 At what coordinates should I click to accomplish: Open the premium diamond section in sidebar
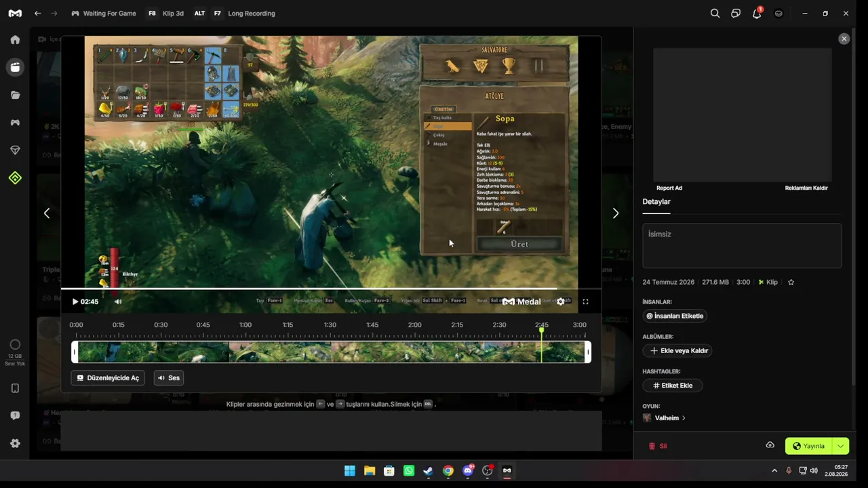[x=15, y=150]
